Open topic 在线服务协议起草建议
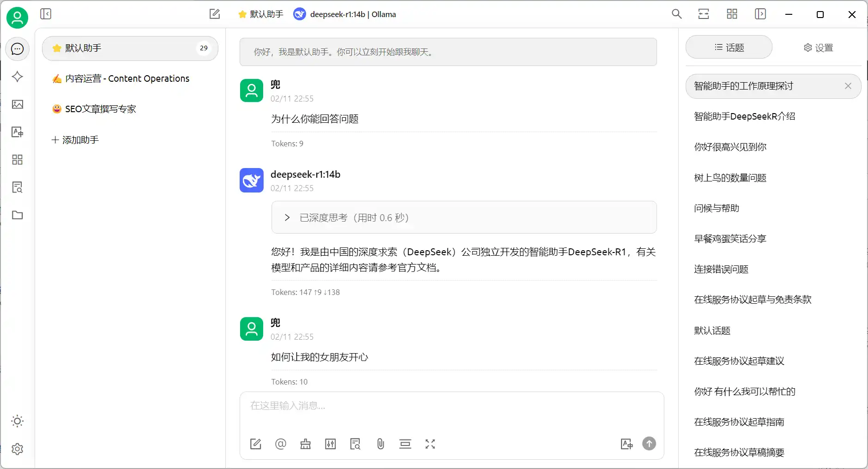The image size is (868, 469). (773, 361)
